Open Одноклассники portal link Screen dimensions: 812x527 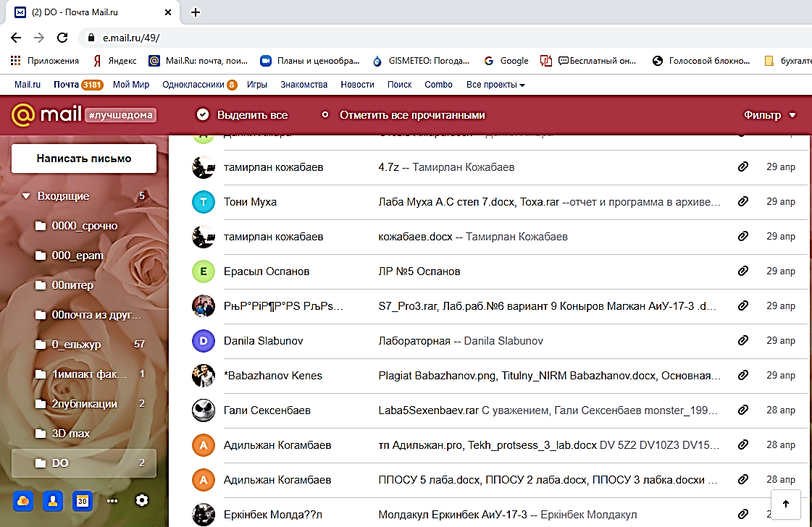pos(199,85)
